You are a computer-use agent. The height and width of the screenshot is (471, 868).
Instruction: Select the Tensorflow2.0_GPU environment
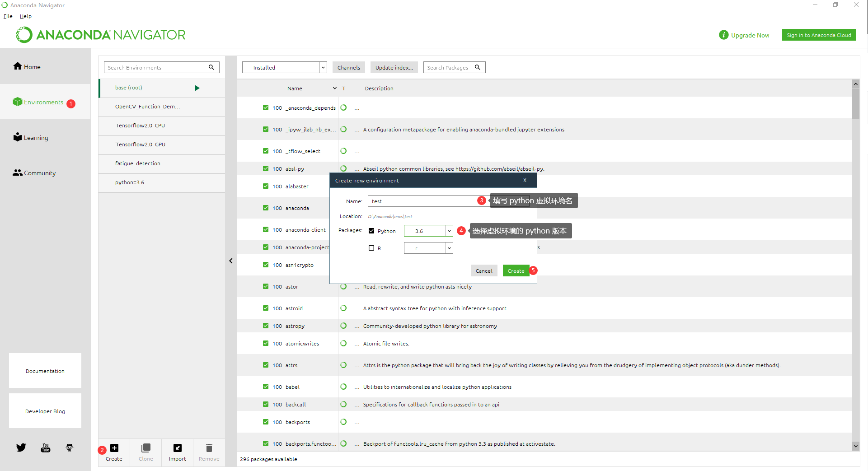[162, 145]
